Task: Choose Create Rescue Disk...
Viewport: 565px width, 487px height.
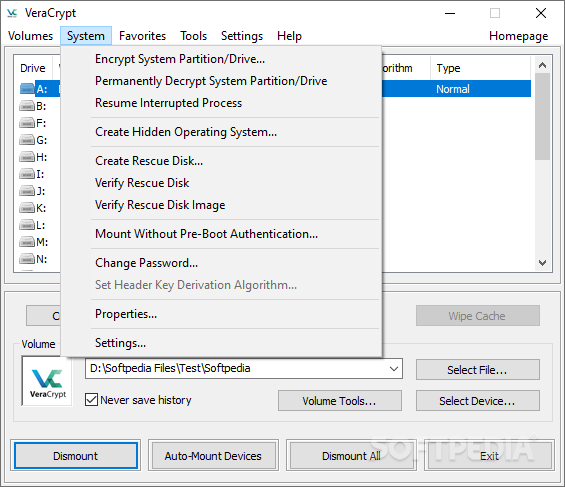Action: click(221, 161)
